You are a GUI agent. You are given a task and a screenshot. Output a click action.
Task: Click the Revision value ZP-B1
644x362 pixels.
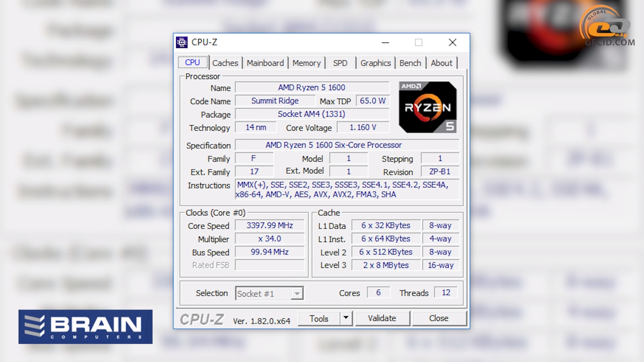440,172
